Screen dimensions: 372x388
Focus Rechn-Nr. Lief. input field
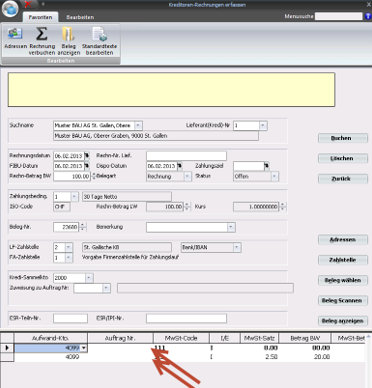pyautogui.click(x=186, y=156)
